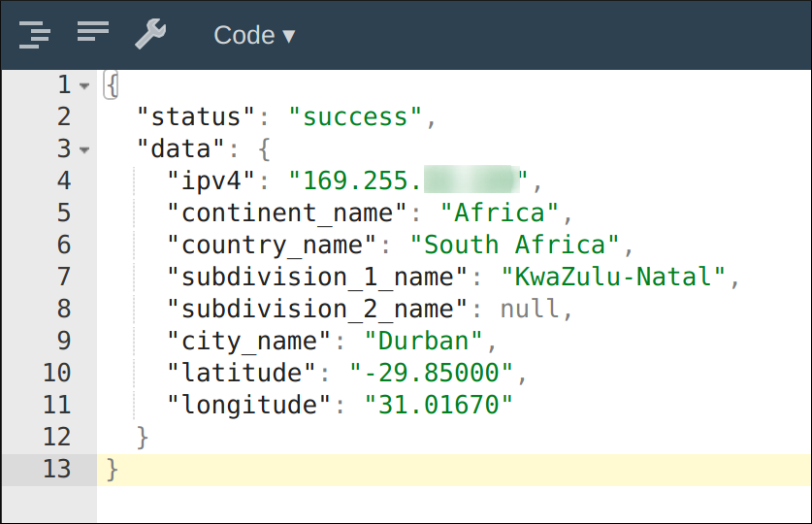Click the "longitude" key
This screenshot has width=812, height=524.
tap(249, 406)
